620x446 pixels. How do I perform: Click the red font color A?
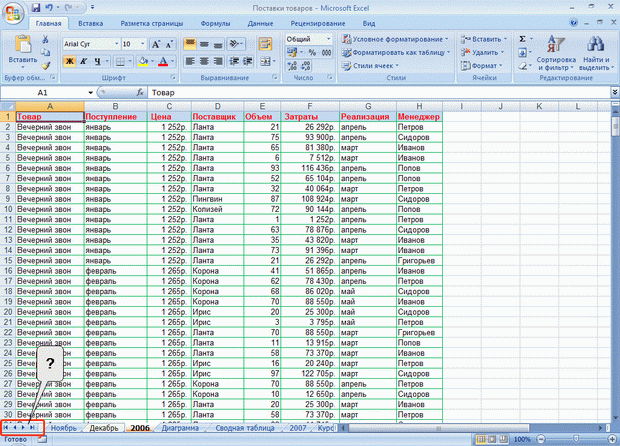[x=163, y=61]
